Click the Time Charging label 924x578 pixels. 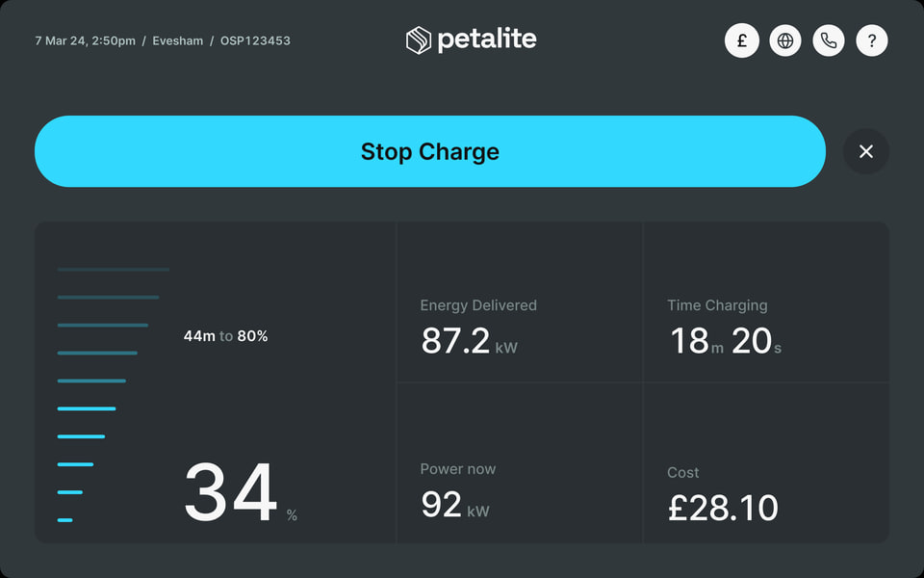(x=717, y=305)
